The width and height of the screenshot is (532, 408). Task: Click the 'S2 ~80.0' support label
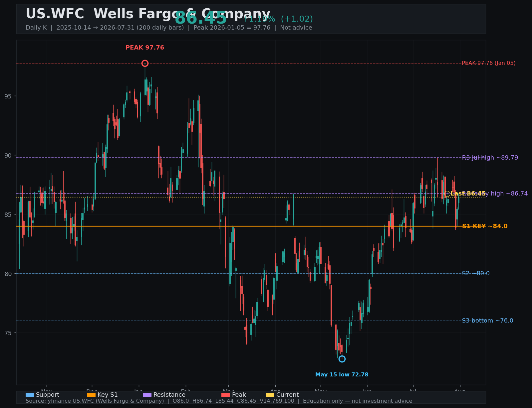click(x=476, y=273)
